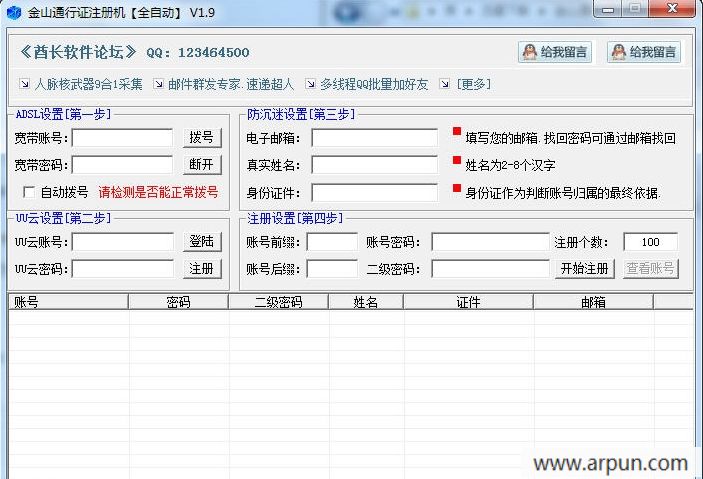The image size is (703, 479).
Task: Click arrow icon before 人脉核武器9合1采集
Action: click(24, 83)
